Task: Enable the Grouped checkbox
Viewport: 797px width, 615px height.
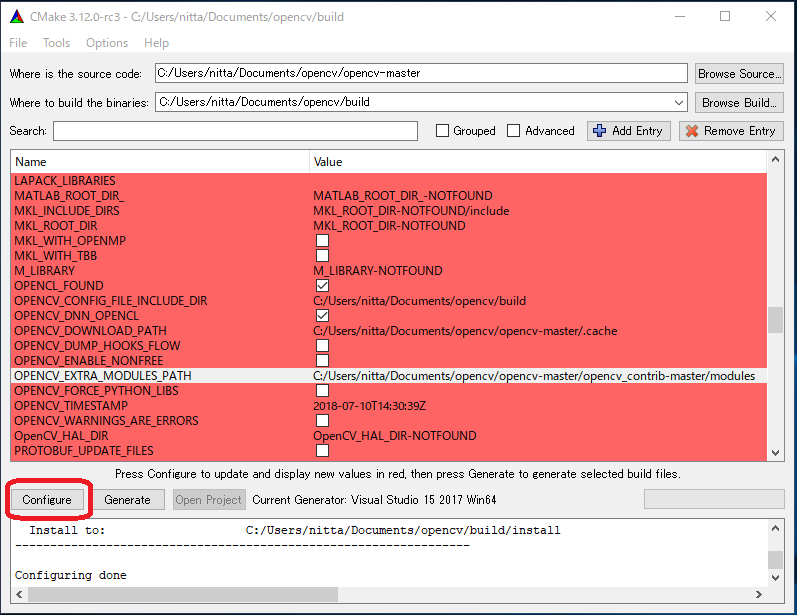Action: (443, 131)
